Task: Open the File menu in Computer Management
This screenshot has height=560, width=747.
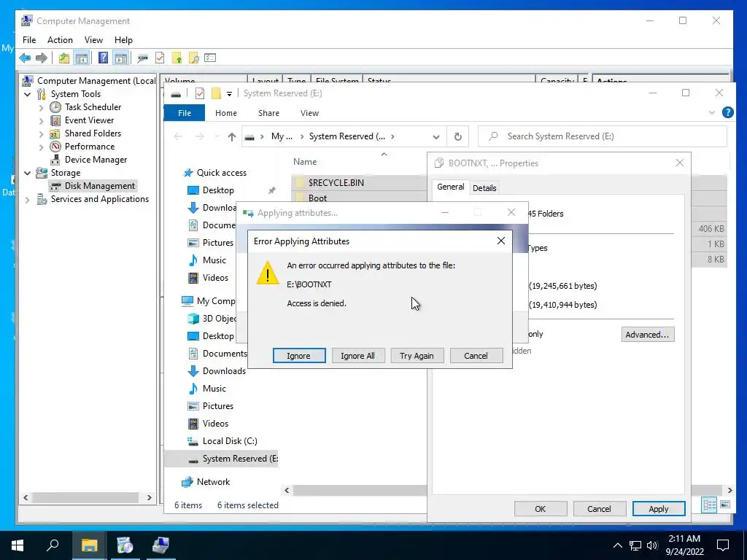Action: pyautogui.click(x=29, y=40)
